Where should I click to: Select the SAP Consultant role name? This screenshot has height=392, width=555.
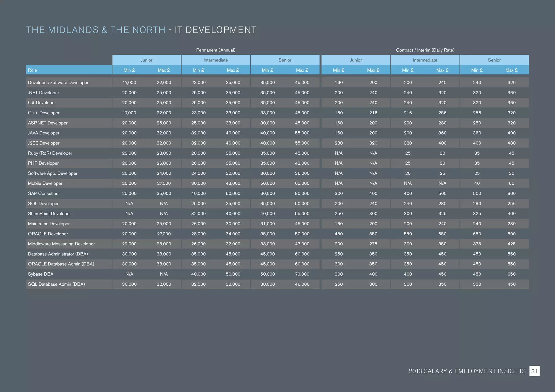click(44, 193)
